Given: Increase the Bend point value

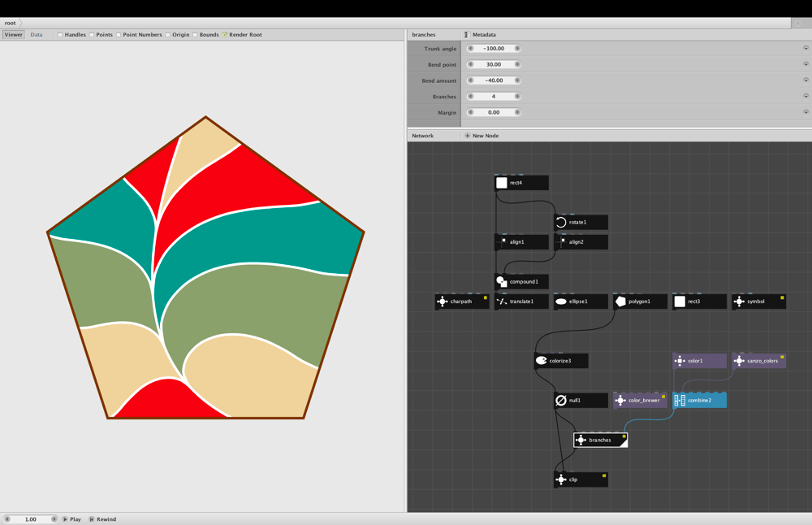Looking at the screenshot, I should [x=516, y=64].
